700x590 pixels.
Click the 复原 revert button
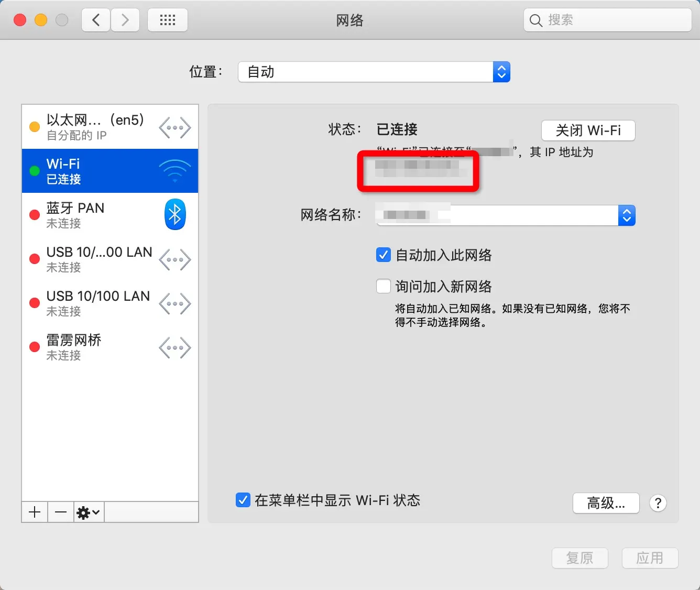579,558
